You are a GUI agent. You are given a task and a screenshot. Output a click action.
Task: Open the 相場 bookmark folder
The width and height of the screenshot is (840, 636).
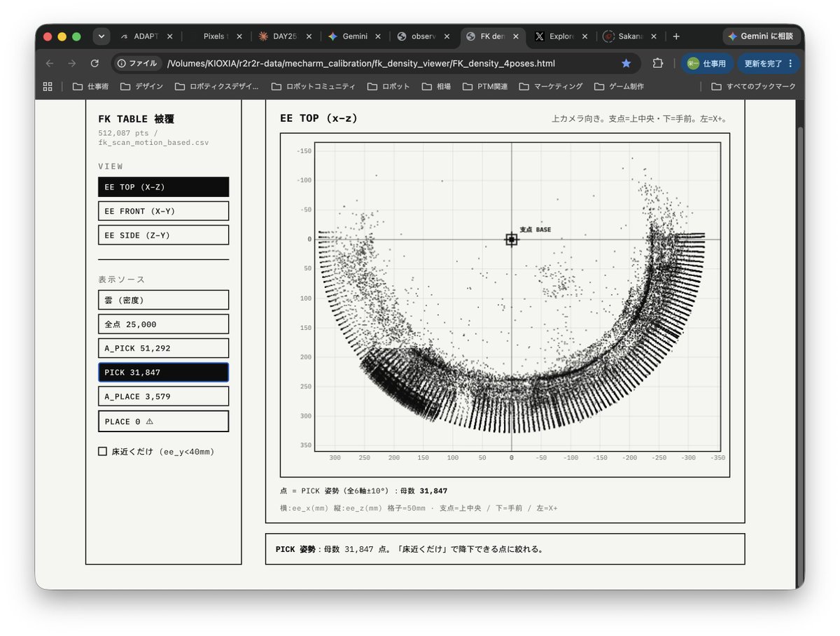(436, 86)
